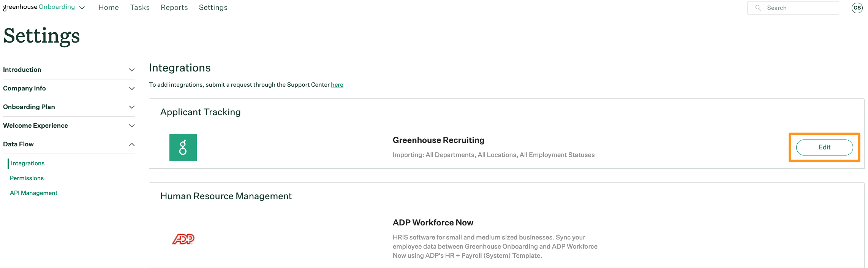Expand the Company Info section chevron
Viewport: 868px width, 268px height.
(132, 89)
